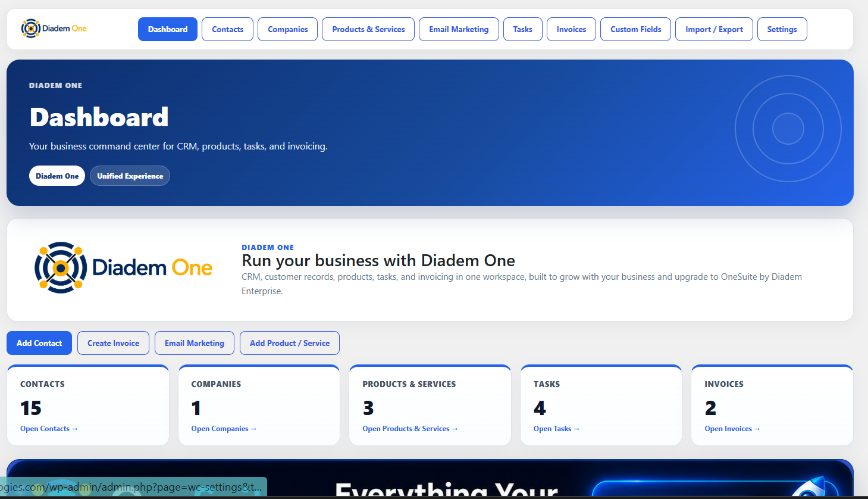Open the Import / Export tab
The image size is (868, 499).
tap(714, 29)
